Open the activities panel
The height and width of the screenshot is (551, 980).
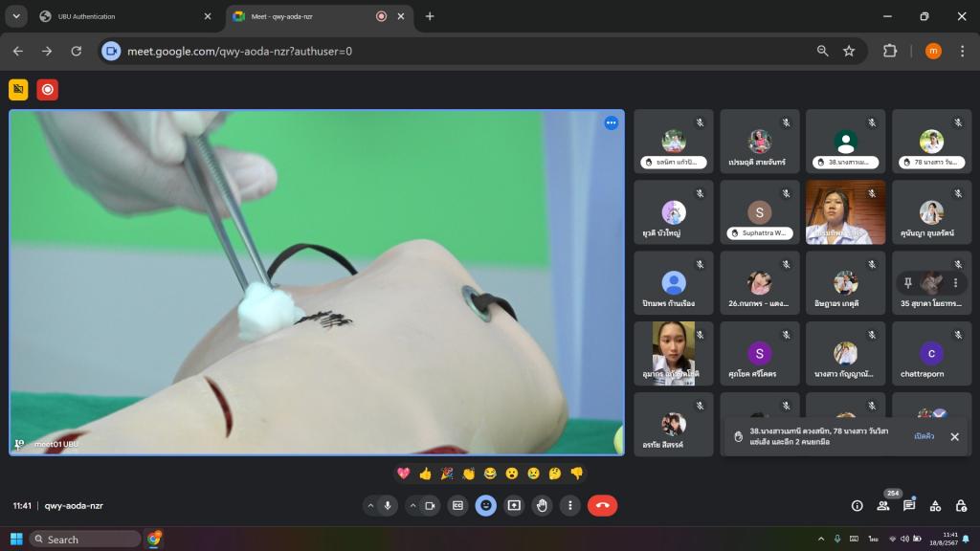point(935,506)
